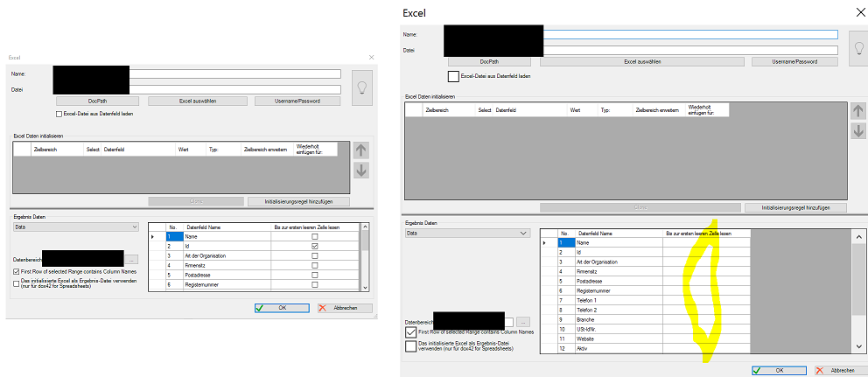The width and height of the screenshot is (868, 377).
Task: Click Abbrechen in larger dialog
Action: point(842,370)
